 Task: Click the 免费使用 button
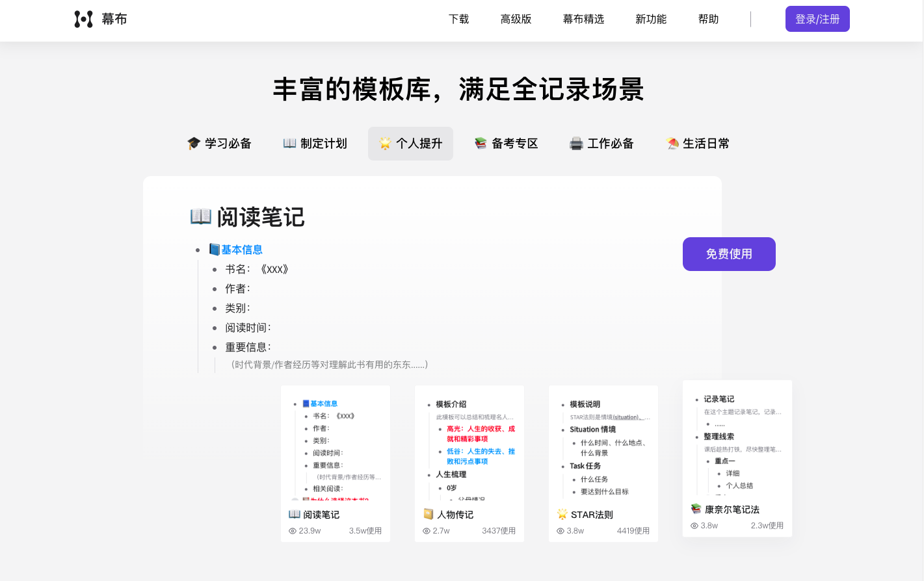click(729, 254)
